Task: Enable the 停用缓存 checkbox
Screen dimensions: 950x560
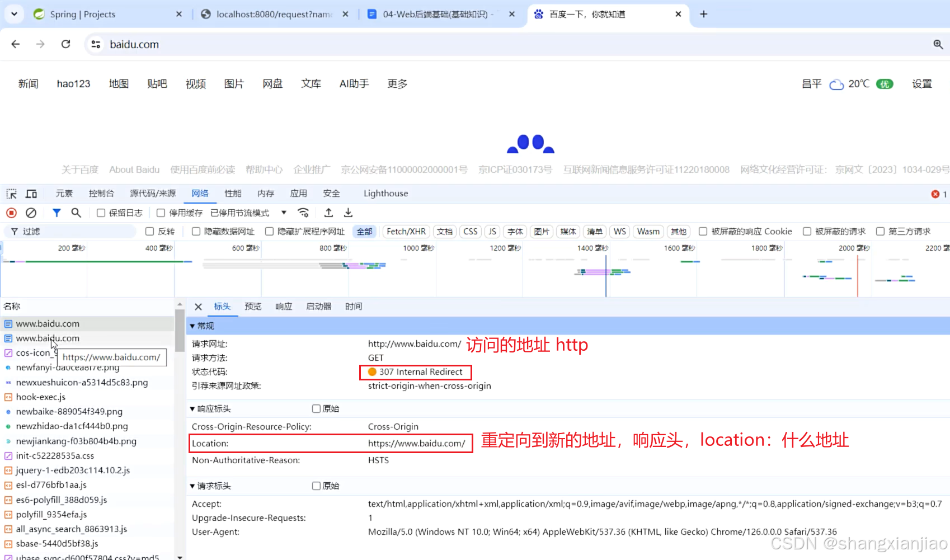Action: point(161,213)
